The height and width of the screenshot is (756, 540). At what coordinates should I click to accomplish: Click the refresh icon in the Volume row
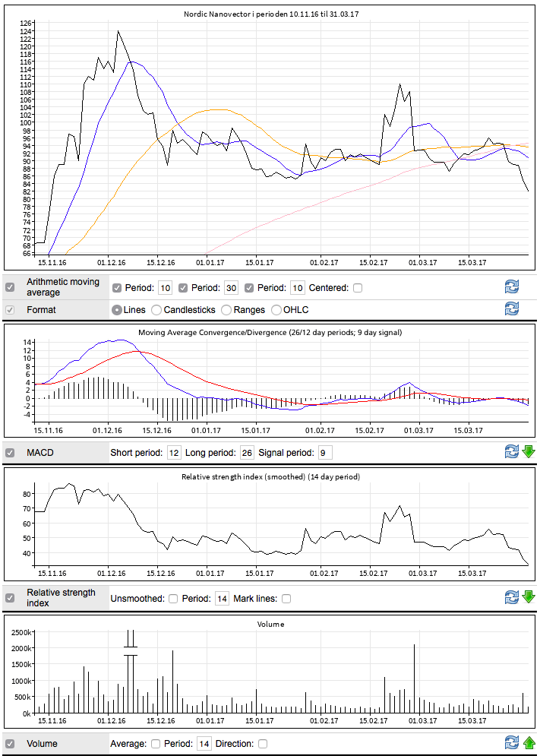click(x=512, y=743)
